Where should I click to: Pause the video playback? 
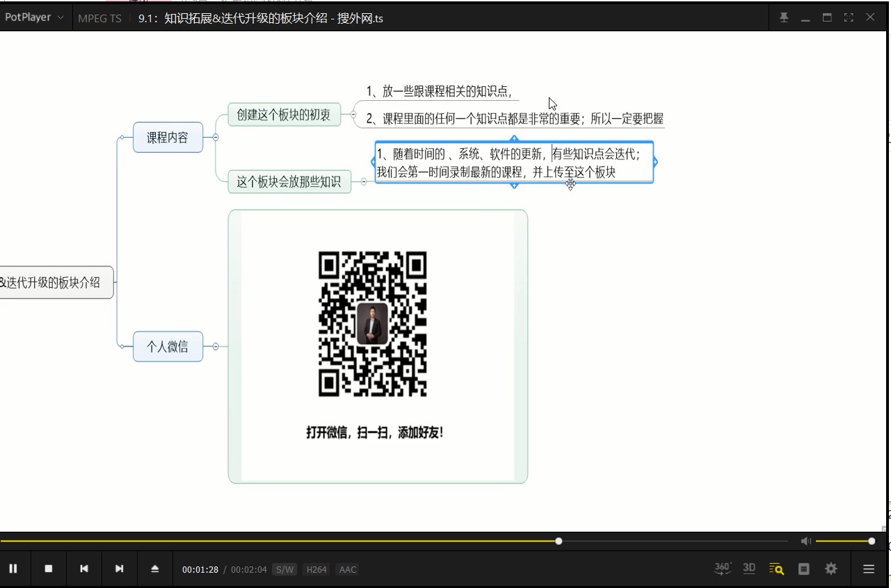(x=13, y=569)
